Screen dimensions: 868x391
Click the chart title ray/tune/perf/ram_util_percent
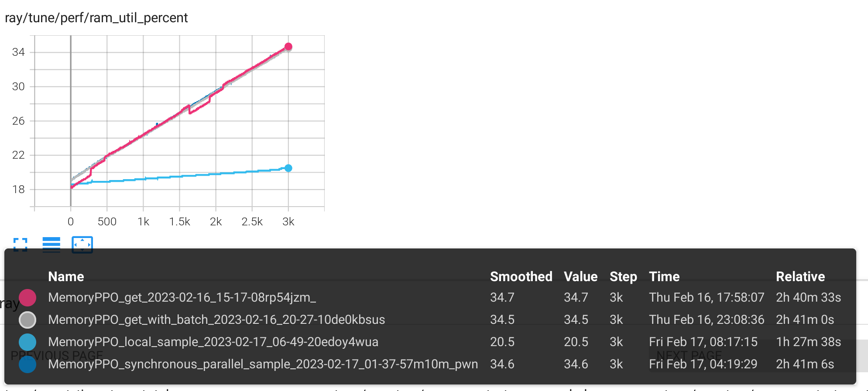pyautogui.click(x=96, y=17)
